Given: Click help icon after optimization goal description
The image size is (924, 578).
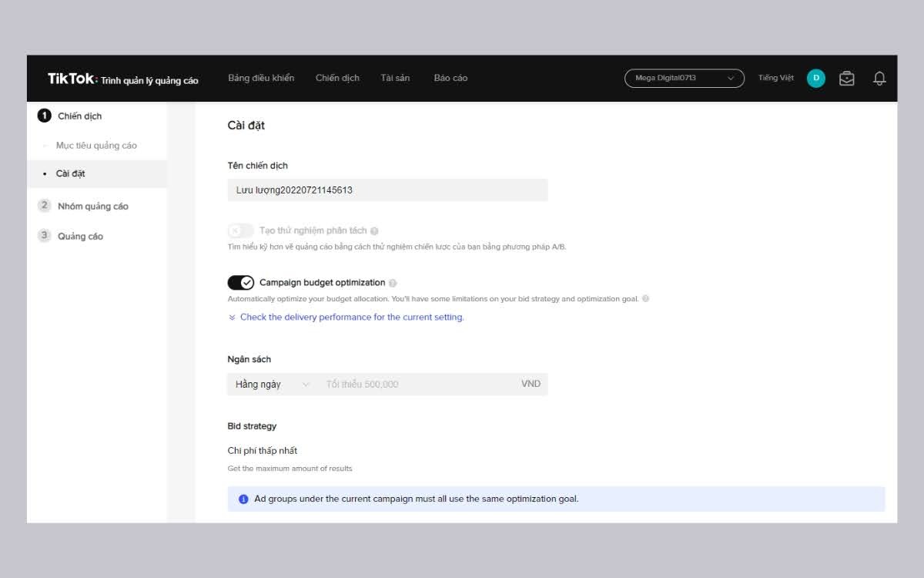Looking at the screenshot, I should 645,299.
